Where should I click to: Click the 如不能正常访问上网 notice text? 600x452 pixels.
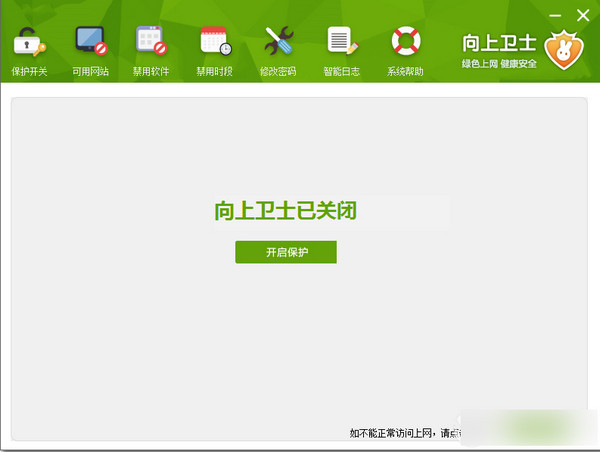pos(405,433)
